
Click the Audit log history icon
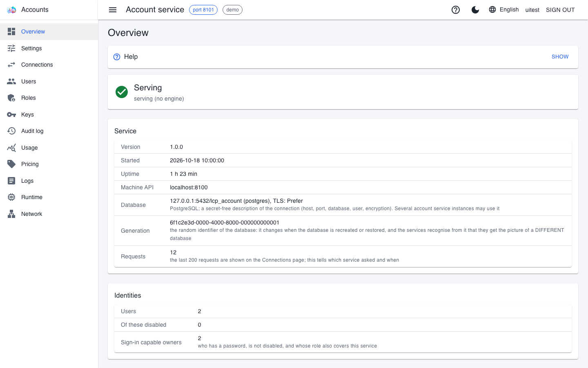click(11, 131)
